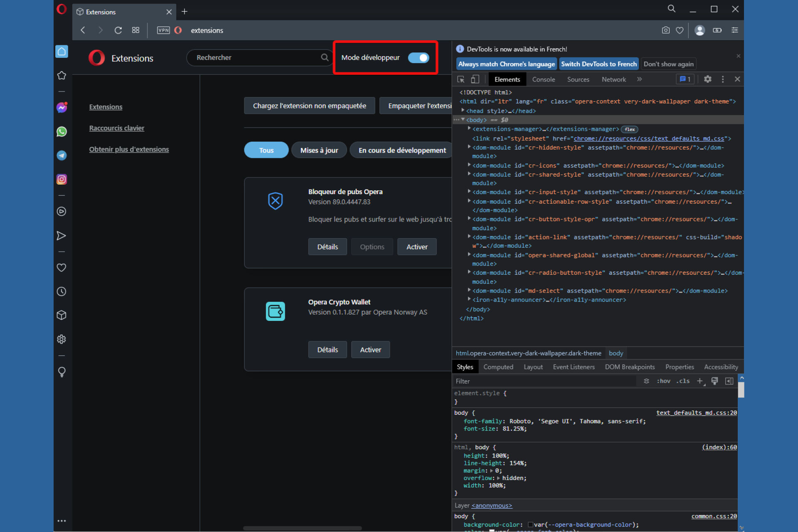This screenshot has width=798, height=532.
Task: Toggle the .cls class editor
Action: coord(683,381)
